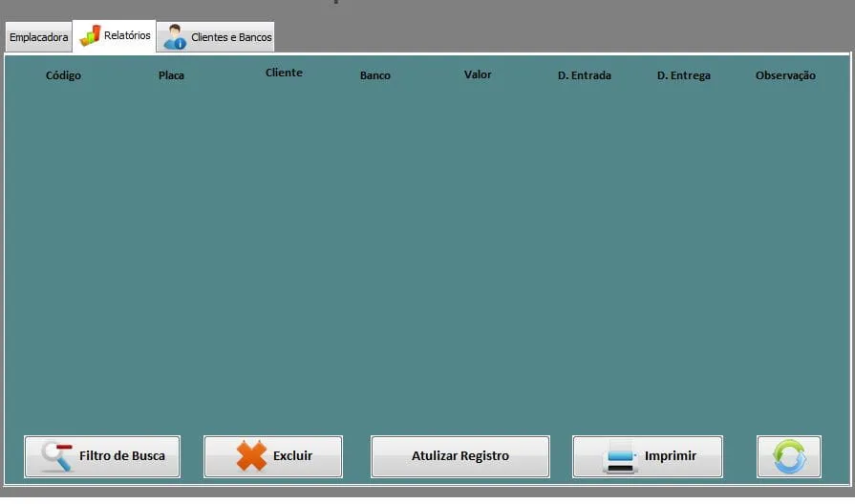
Task: Click the Código column header
Action: [63, 75]
